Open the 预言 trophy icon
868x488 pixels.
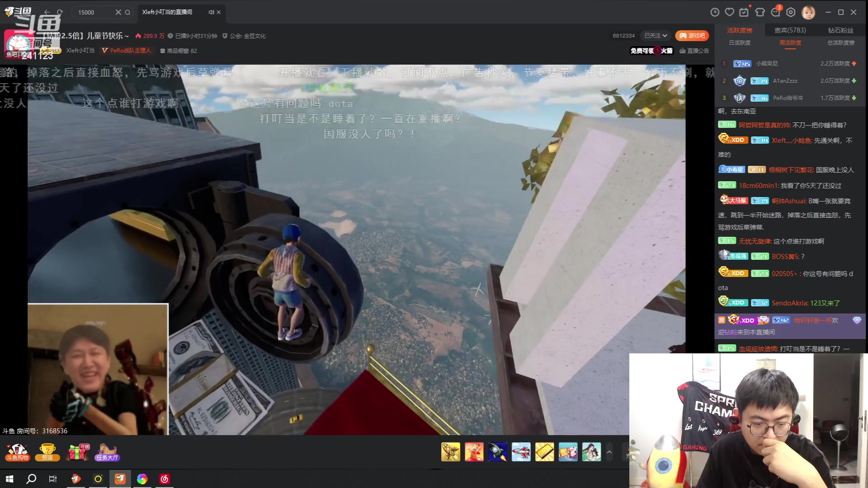coord(47,452)
